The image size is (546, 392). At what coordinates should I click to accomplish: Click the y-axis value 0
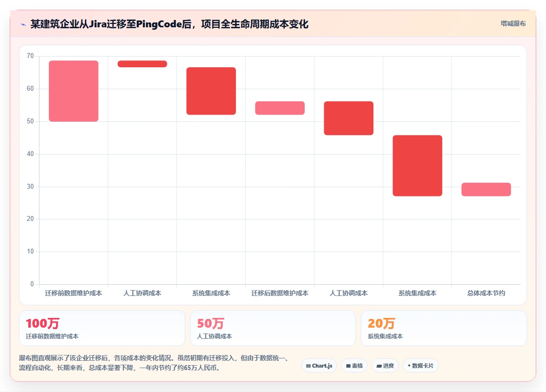pyautogui.click(x=32, y=284)
